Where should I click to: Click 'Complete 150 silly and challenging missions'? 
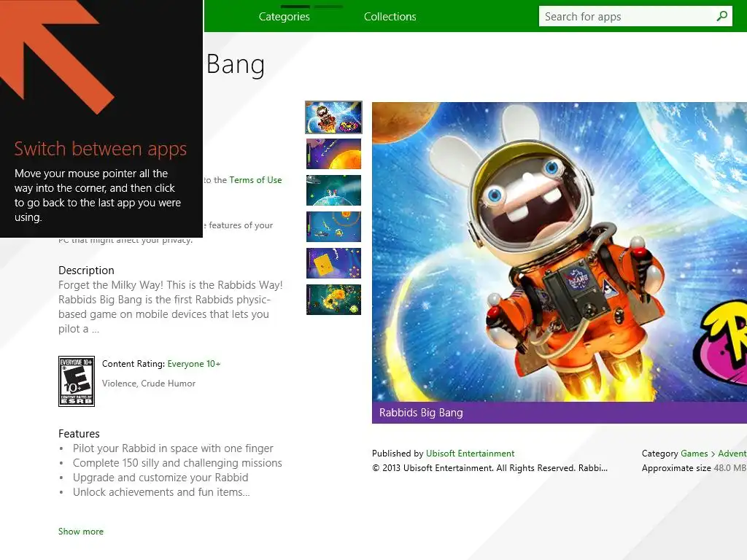[177, 463]
